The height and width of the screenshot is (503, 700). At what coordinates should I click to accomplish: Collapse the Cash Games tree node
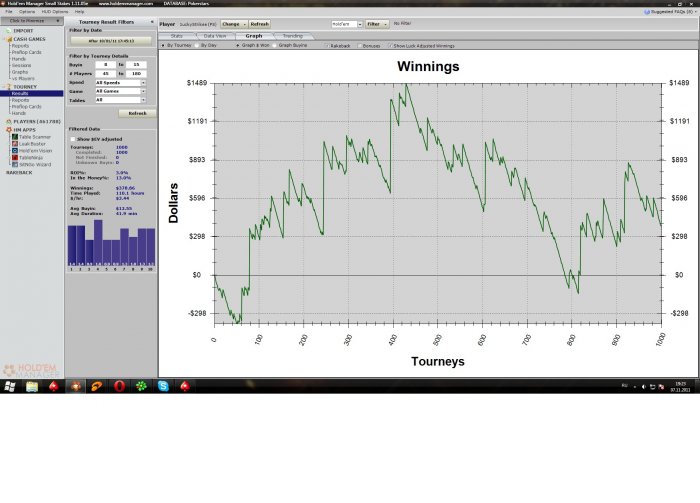click(4, 39)
